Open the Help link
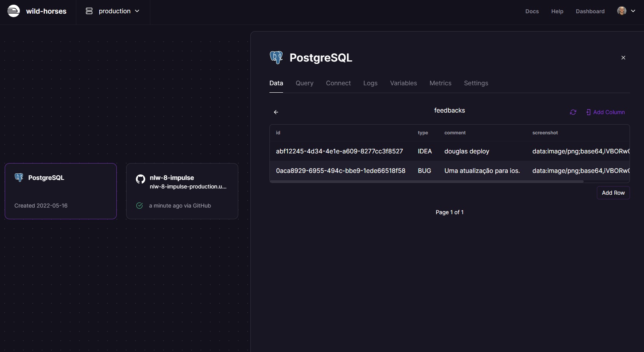 (x=557, y=11)
